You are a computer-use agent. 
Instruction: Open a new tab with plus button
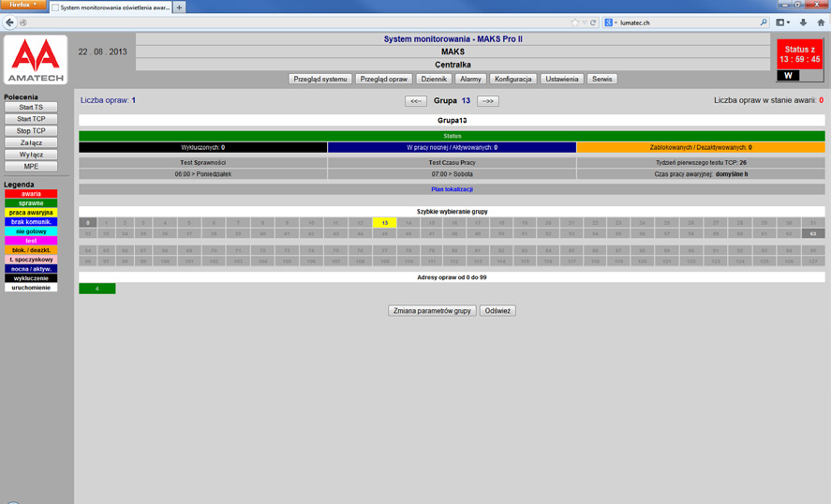[x=179, y=7]
